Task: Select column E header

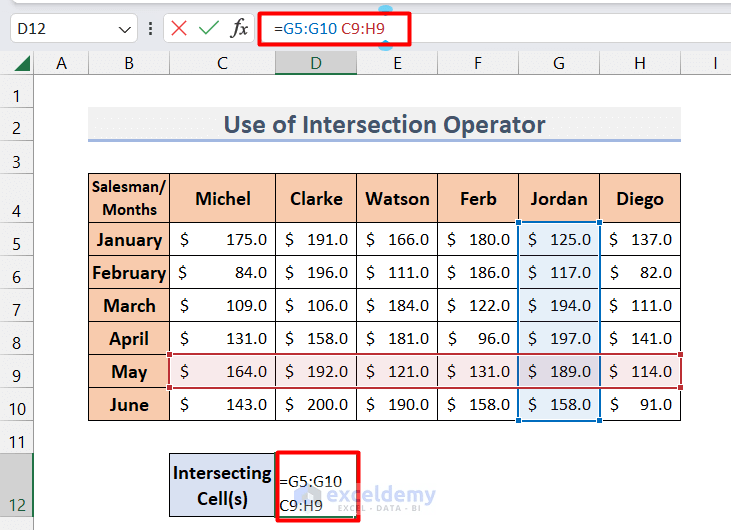Action: coord(397,63)
